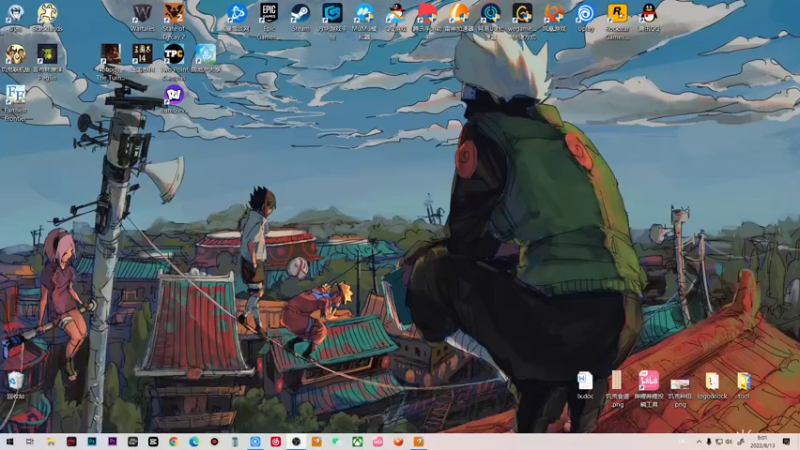
Task: Open the Paglin shortcut with yellow creature
Action: (x=47, y=62)
